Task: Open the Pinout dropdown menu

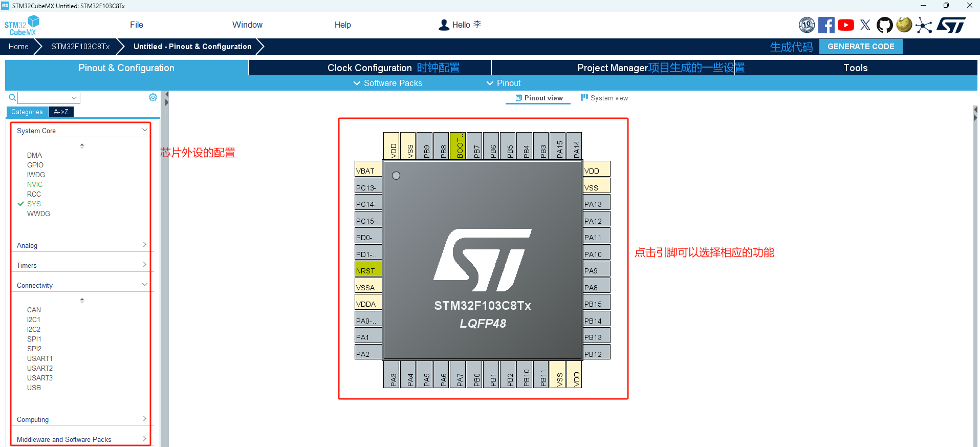Action: point(503,83)
